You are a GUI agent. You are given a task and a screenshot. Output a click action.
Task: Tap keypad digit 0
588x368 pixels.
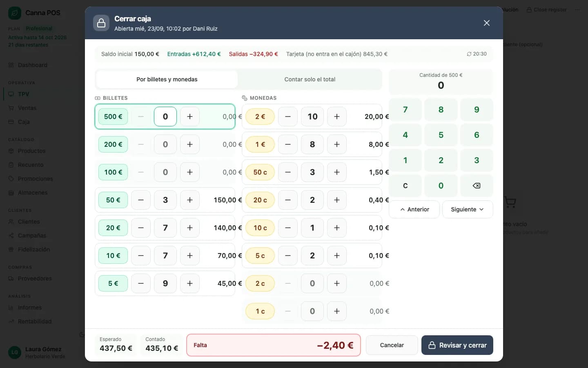(x=441, y=186)
